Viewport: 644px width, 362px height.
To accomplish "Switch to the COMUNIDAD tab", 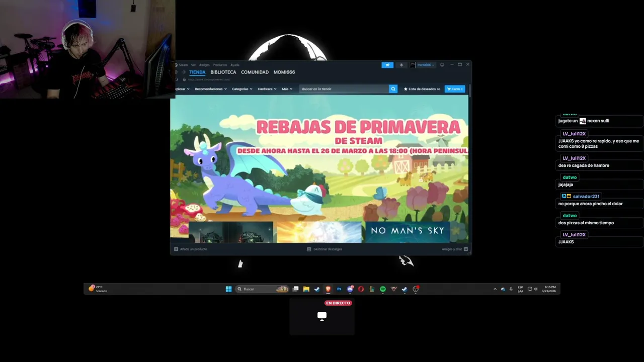I will (x=255, y=72).
